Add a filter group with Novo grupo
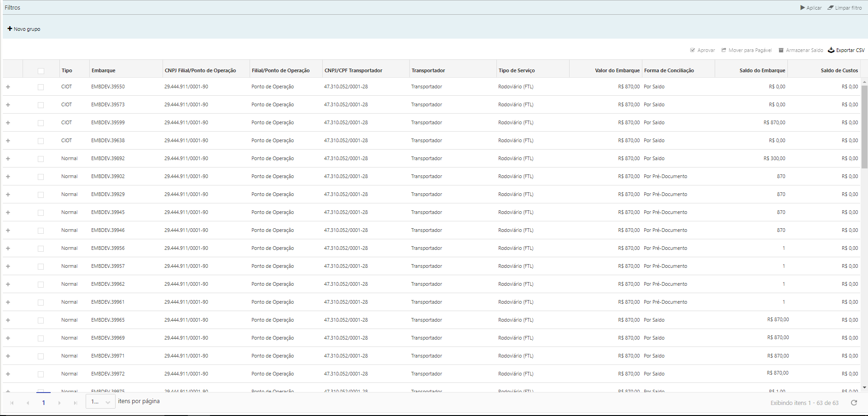 pos(24,29)
